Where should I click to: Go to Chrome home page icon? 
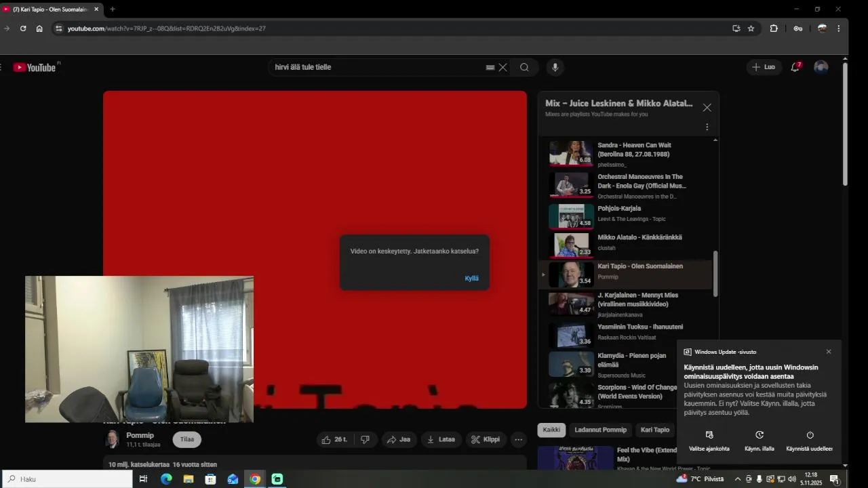click(x=39, y=28)
